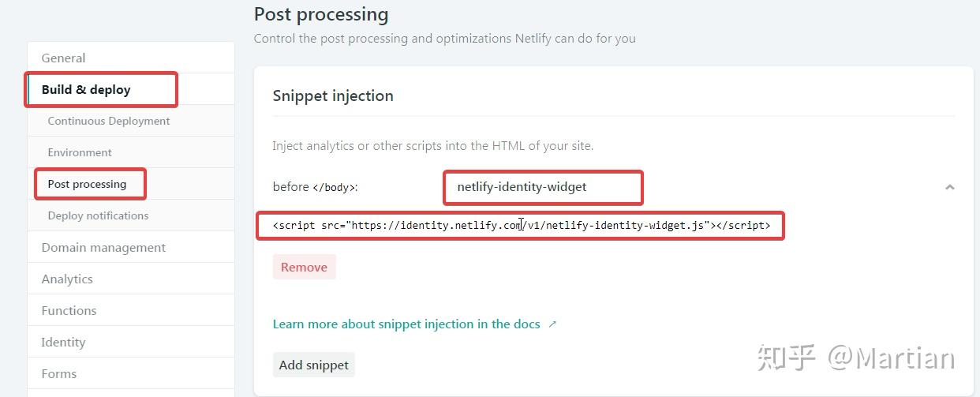Click the external link arrow icon
Screen dimensions: 980x397
pos(552,324)
